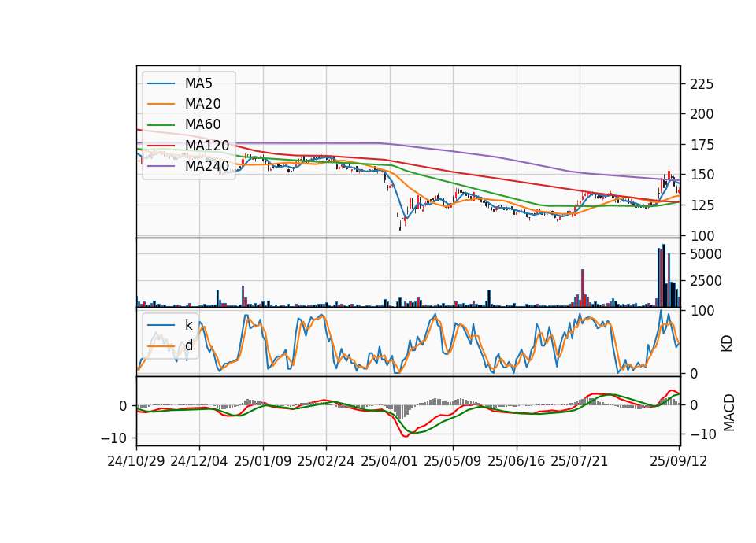Screen dimensions: 756x543
Task: Click the April price low candlestick
Action: pos(400,225)
